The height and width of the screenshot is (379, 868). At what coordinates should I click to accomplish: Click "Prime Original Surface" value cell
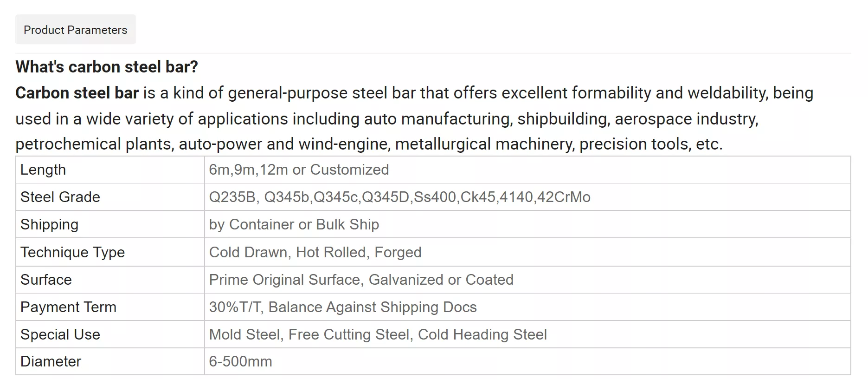(x=527, y=280)
